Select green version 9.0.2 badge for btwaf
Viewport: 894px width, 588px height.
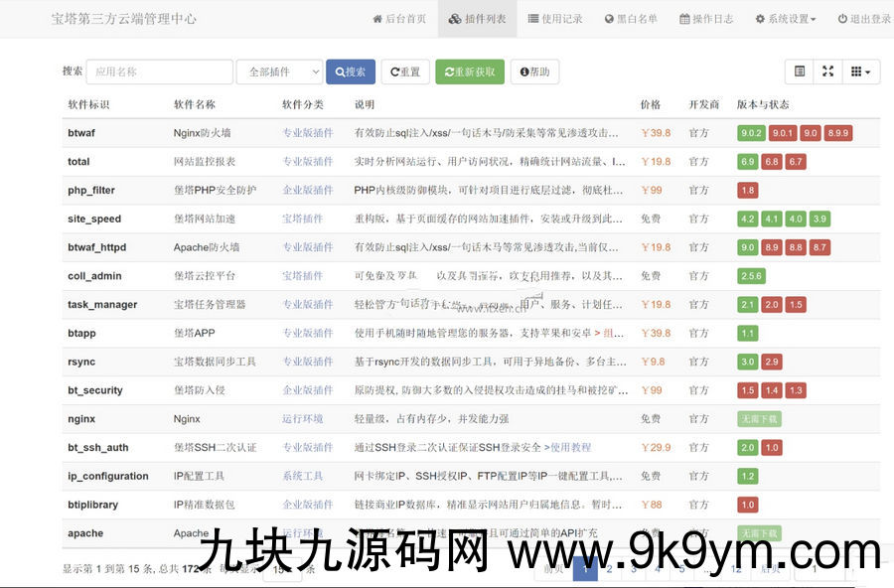(751, 133)
